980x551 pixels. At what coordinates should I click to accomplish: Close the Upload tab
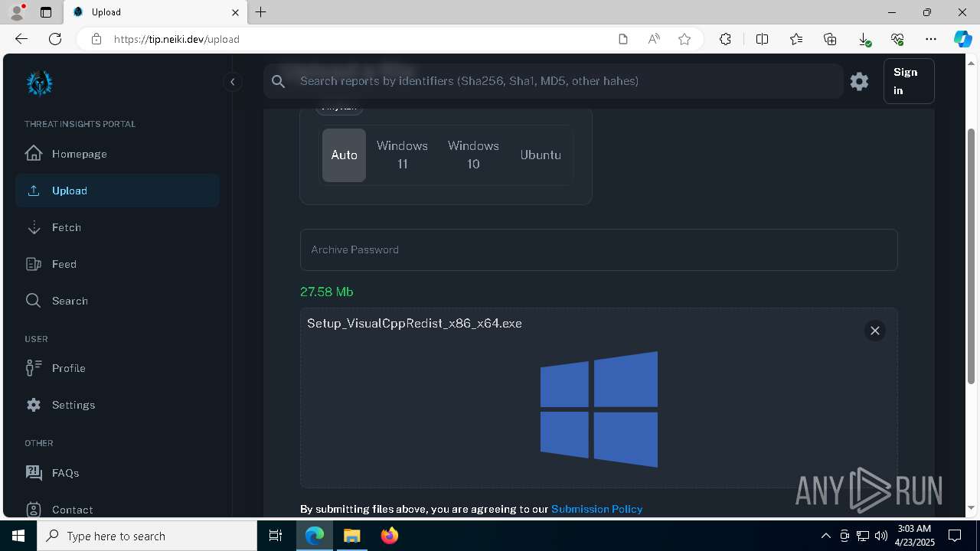click(235, 12)
